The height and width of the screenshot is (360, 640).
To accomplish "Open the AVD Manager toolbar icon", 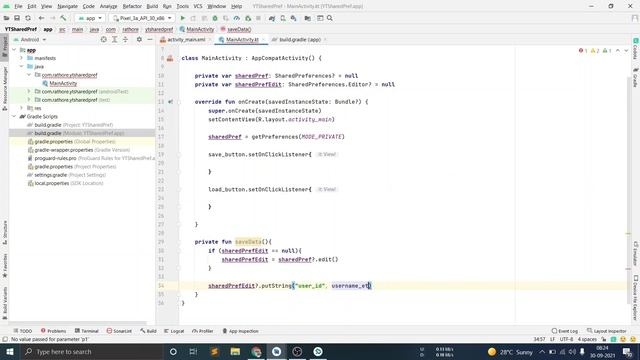I will coord(283,18).
